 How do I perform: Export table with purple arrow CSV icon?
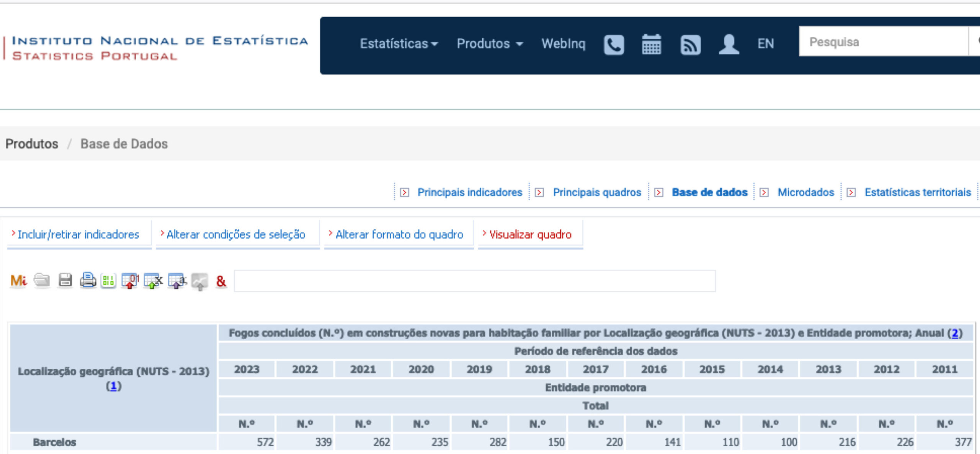coord(176,281)
